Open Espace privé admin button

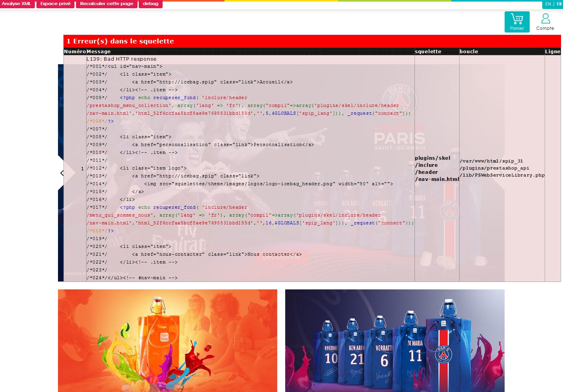pyautogui.click(x=55, y=4)
